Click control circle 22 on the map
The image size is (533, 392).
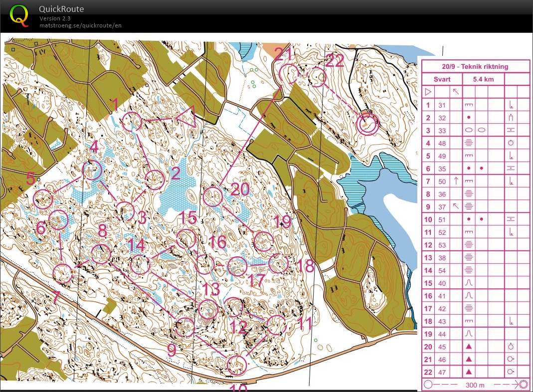coord(317,77)
